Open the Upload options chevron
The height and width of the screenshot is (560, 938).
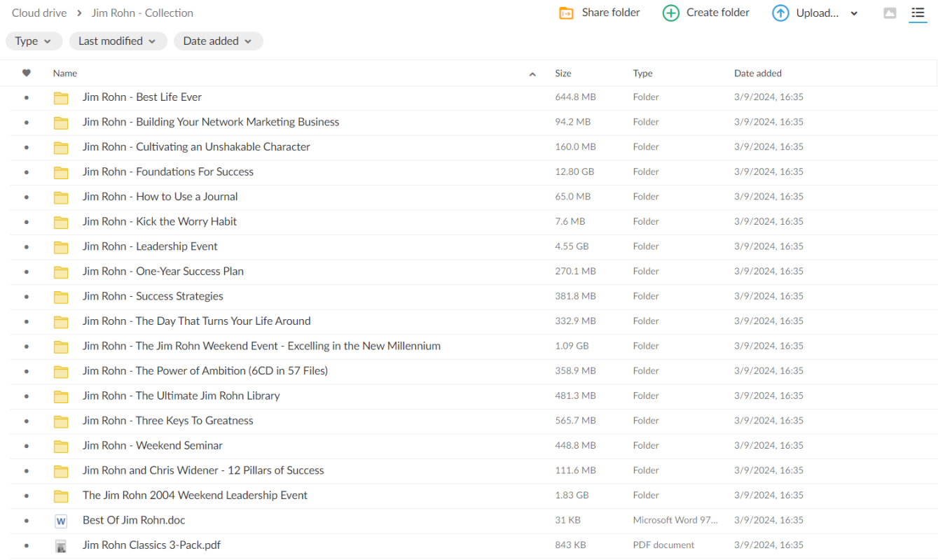coord(854,13)
